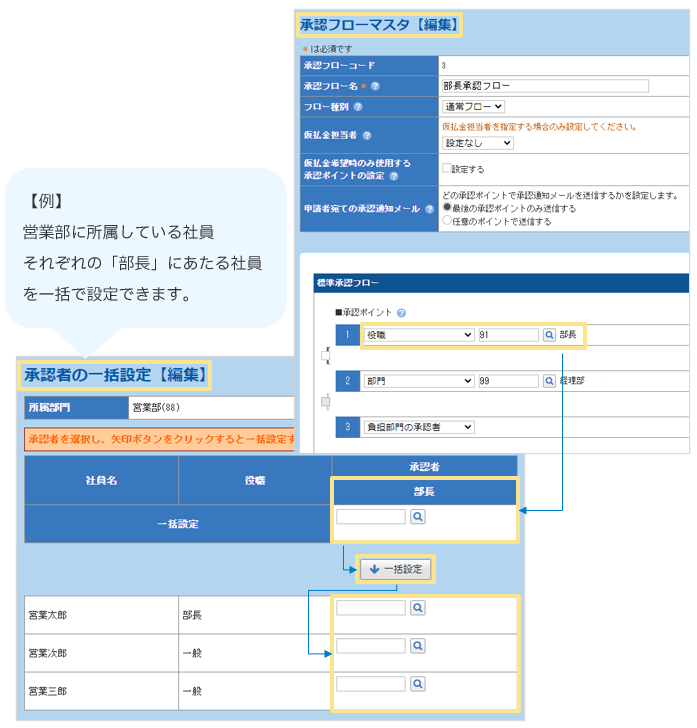Open approver search for 営業次郎
This screenshot has width=697, height=728.
pyautogui.click(x=418, y=646)
